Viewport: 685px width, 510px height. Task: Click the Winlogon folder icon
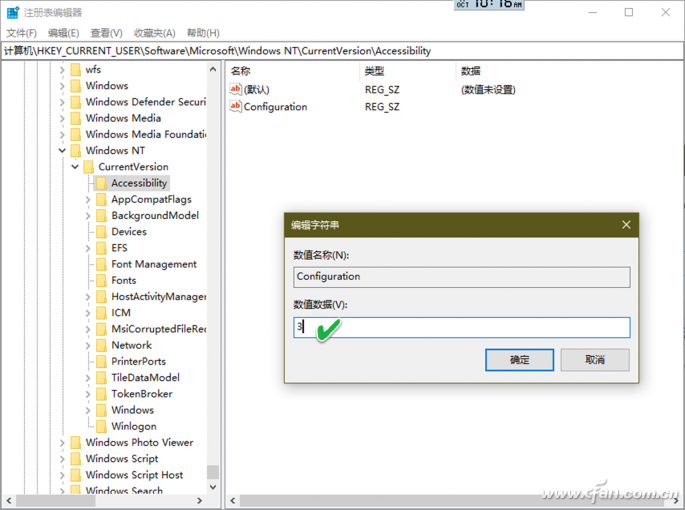pos(101,427)
